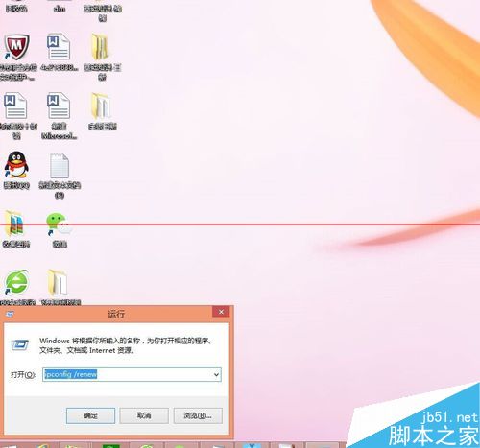Open the folder beside the 360 browser icon

coord(59,283)
